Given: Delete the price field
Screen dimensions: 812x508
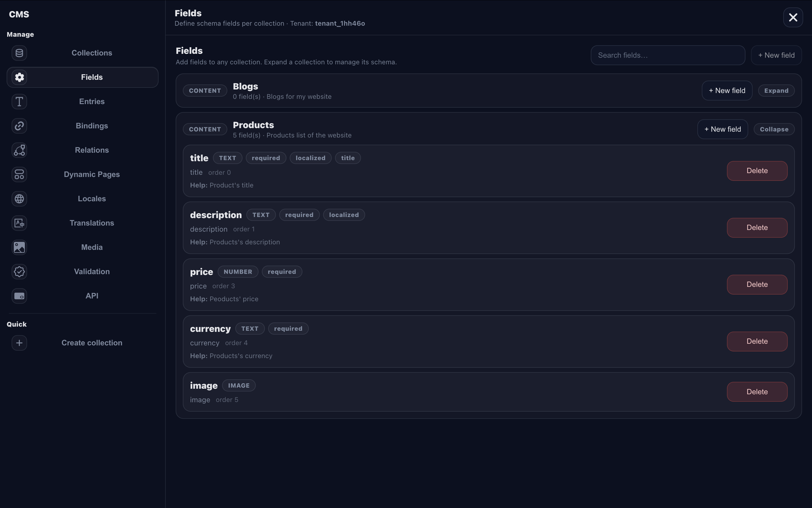Looking at the screenshot, I should 757,285.
